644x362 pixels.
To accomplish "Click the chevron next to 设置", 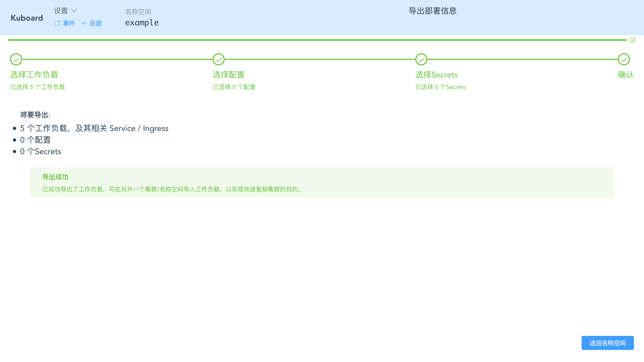I will pyautogui.click(x=74, y=11).
